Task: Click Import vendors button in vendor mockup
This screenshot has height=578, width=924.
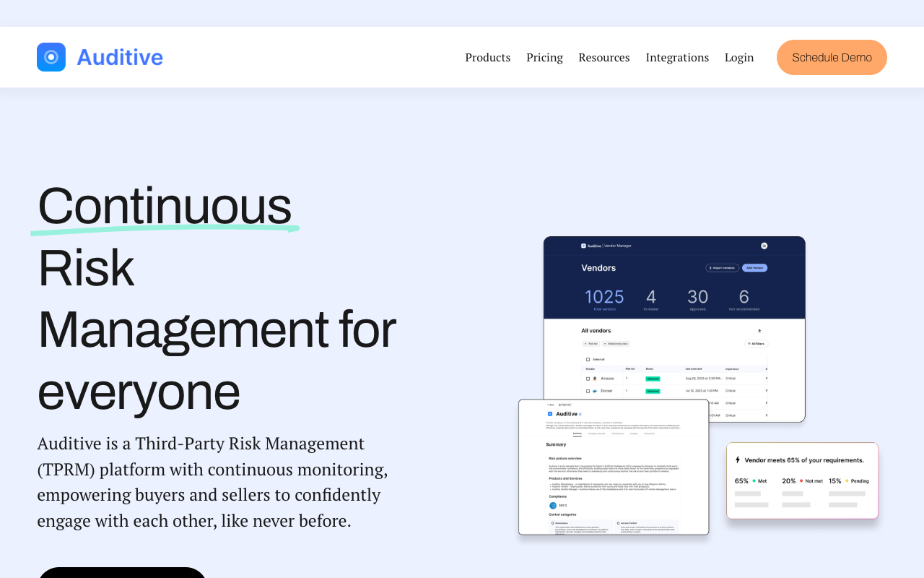Action: [x=722, y=268]
